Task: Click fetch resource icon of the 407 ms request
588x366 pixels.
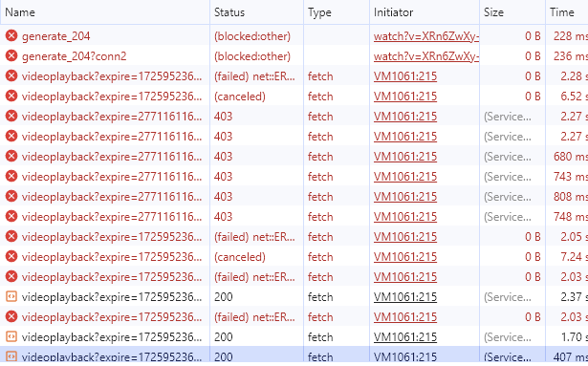Action: [x=11, y=356]
